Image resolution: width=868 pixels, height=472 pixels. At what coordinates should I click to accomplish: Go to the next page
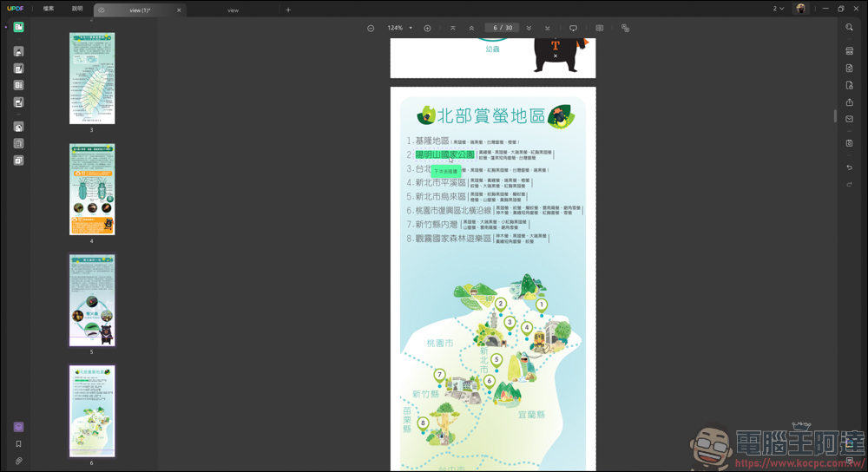coord(529,28)
